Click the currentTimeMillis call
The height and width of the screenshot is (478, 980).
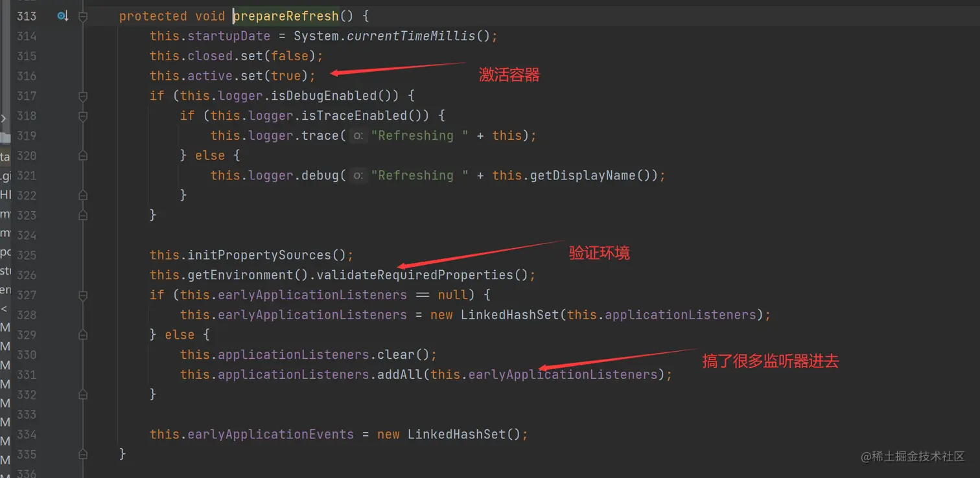[x=412, y=36]
